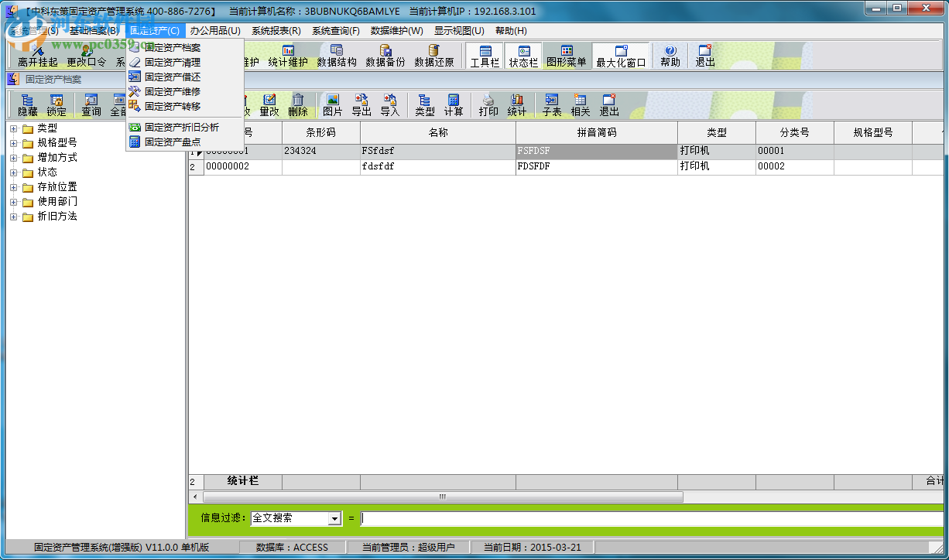This screenshot has width=949, height=560.
Task: Click the horizontal scrollbar thumb
Action: click(442, 497)
